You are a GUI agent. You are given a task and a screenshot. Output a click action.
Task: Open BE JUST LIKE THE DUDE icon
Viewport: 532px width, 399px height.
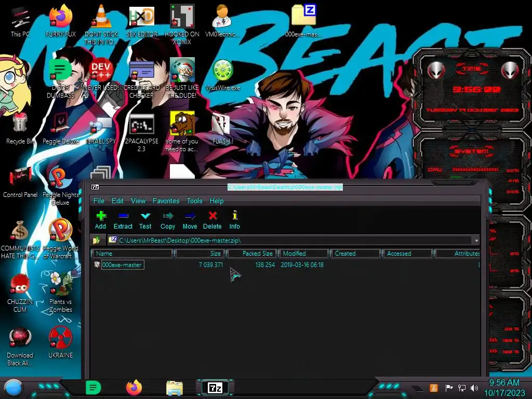[x=182, y=79]
